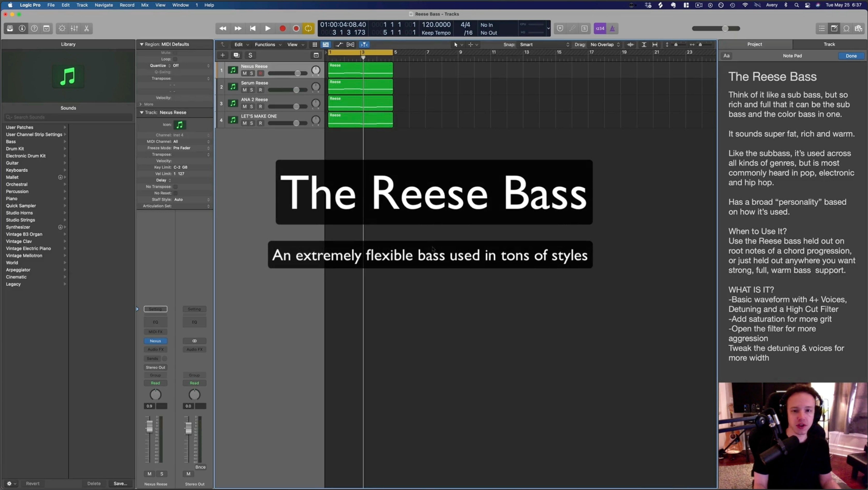Click the Bnce bounce button
This screenshot has height=490, width=868.
(200, 467)
